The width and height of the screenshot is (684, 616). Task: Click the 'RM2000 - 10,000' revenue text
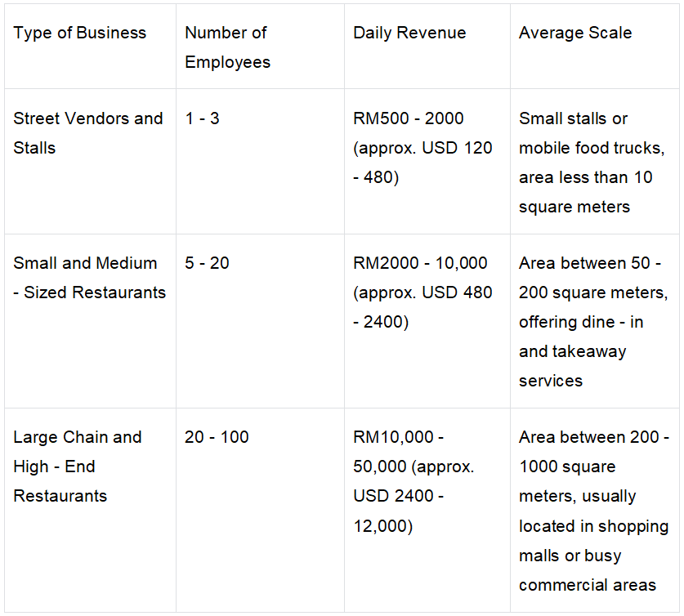[420, 263]
